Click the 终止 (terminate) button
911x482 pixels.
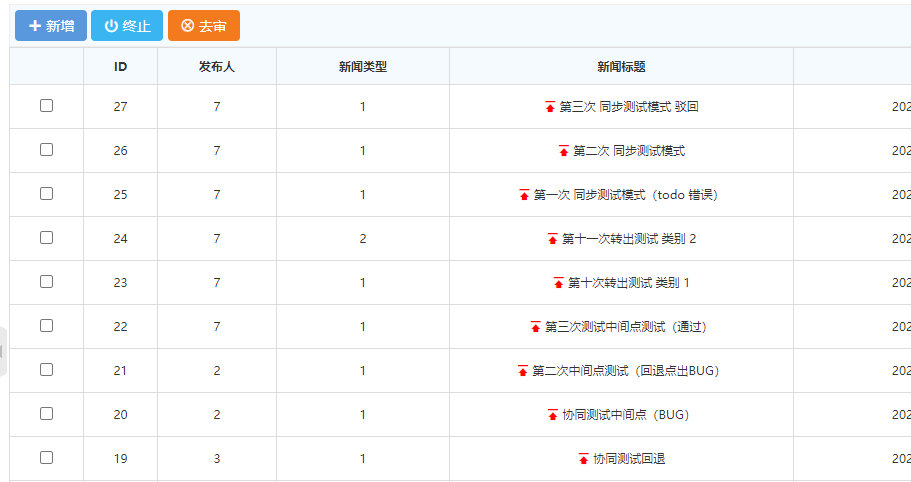[x=127, y=26]
